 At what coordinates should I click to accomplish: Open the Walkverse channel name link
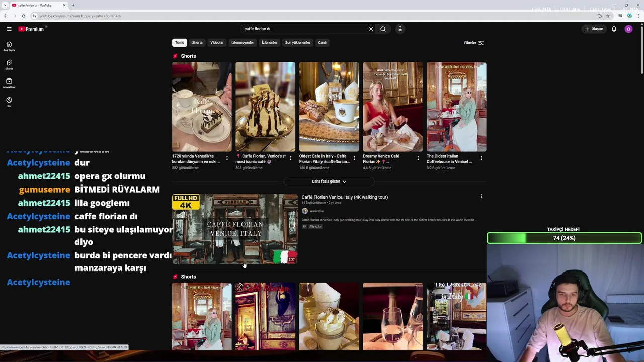pyautogui.click(x=316, y=211)
